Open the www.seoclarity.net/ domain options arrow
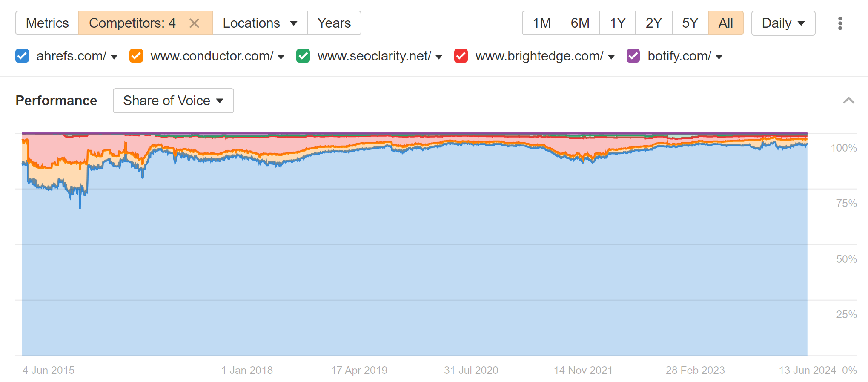Viewport: 868px width, 382px height. click(439, 56)
